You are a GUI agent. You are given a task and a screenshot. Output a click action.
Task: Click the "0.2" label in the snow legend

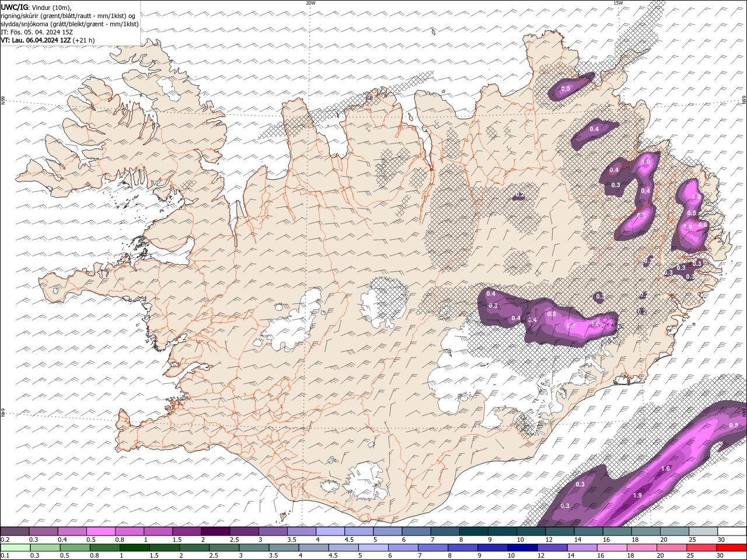tap(5, 540)
